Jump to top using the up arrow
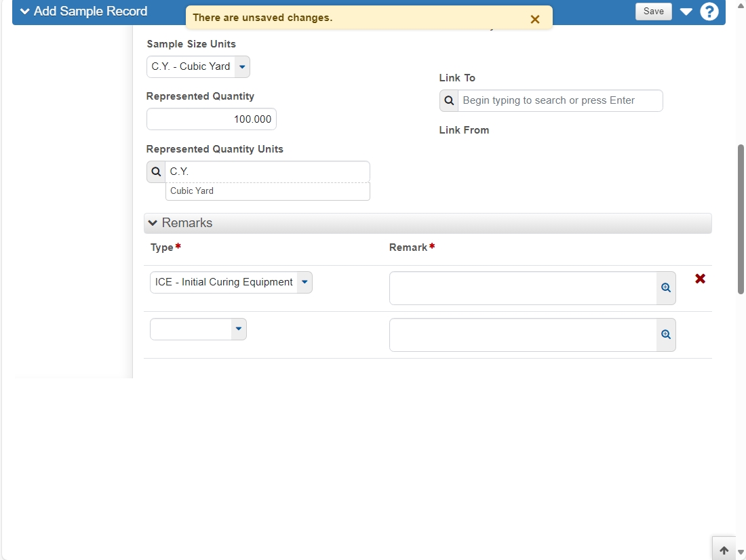This screenshot has height=560, width=746. point(724,550)
